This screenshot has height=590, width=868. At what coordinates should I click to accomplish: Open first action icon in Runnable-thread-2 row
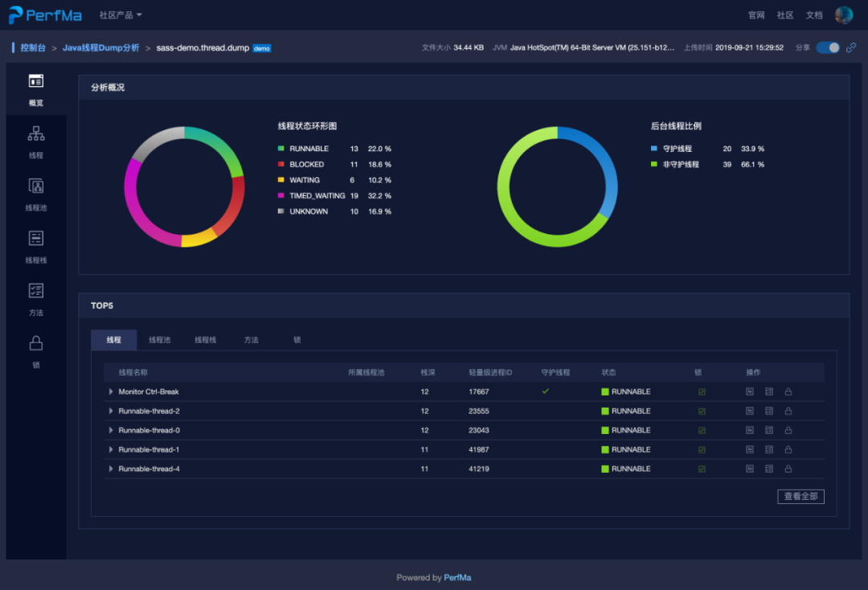point(750,412)
